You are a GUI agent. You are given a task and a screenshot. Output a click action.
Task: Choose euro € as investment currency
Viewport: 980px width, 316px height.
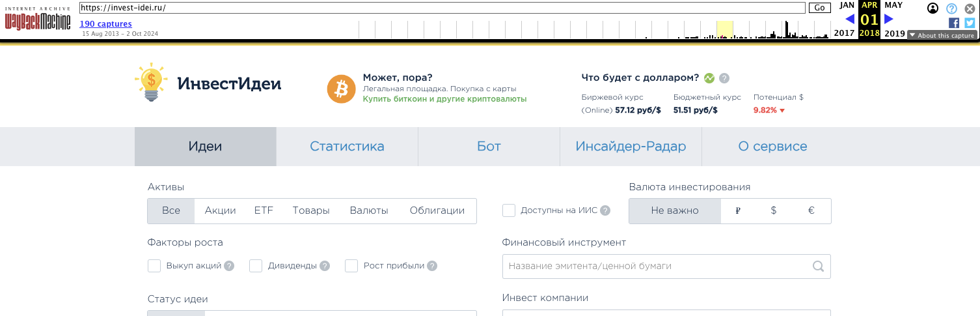[811, 210]
